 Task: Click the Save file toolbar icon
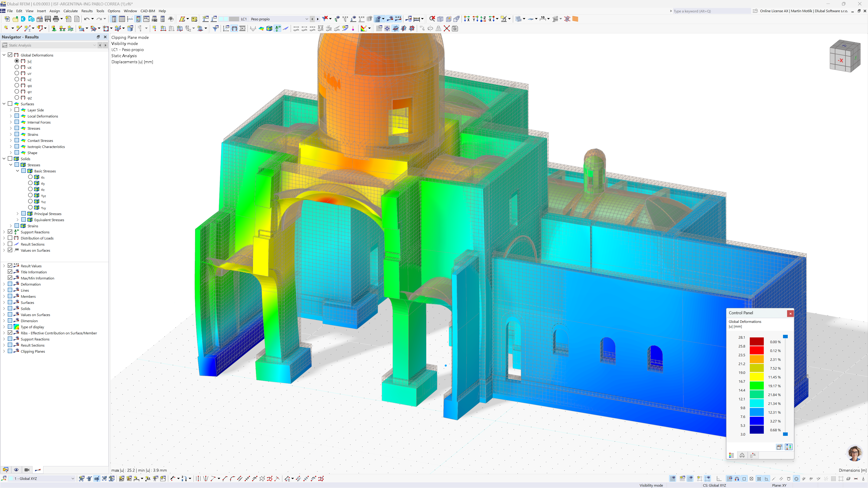[47, 19]
